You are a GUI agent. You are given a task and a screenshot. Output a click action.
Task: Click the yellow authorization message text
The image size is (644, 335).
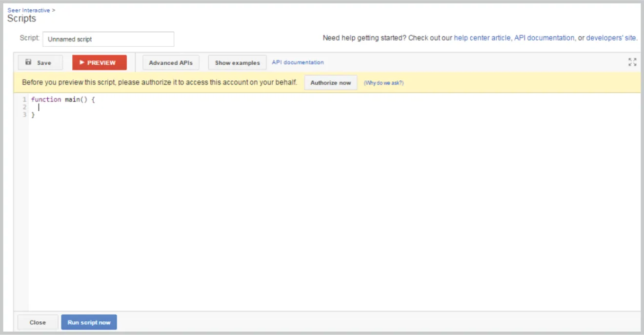[x=160, y=83]
